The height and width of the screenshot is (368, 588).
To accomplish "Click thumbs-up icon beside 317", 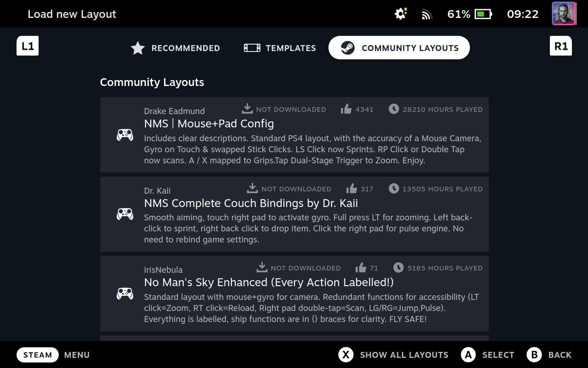I will pos(351,189).
